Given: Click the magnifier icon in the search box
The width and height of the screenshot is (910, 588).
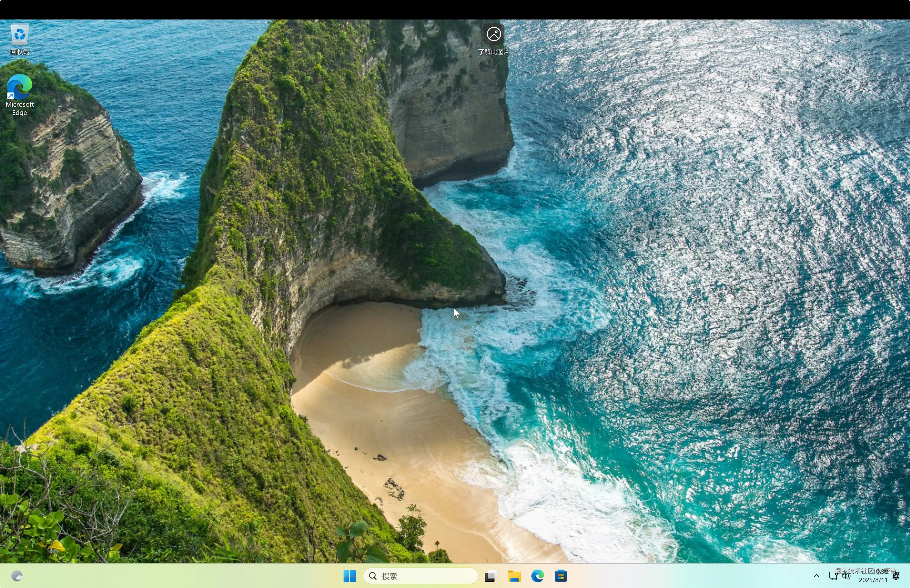Looking at the screenshot, I should pos(373,576).
